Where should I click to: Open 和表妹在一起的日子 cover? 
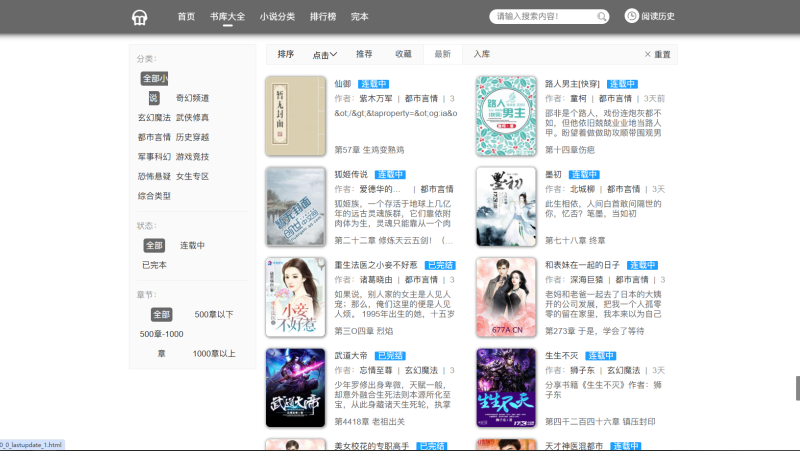(506, 297)
